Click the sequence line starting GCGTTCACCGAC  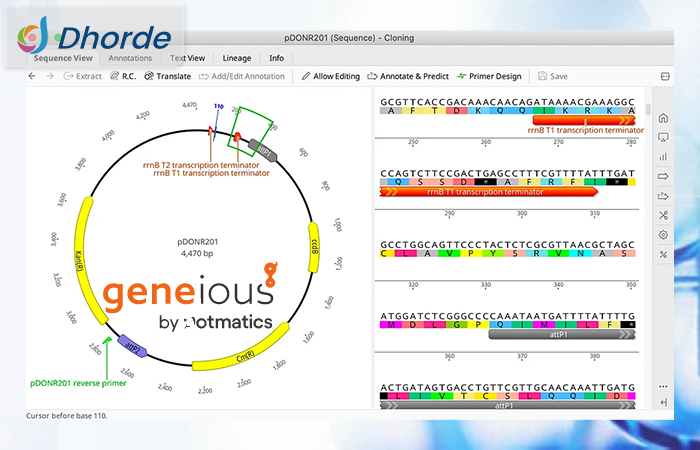507,102
